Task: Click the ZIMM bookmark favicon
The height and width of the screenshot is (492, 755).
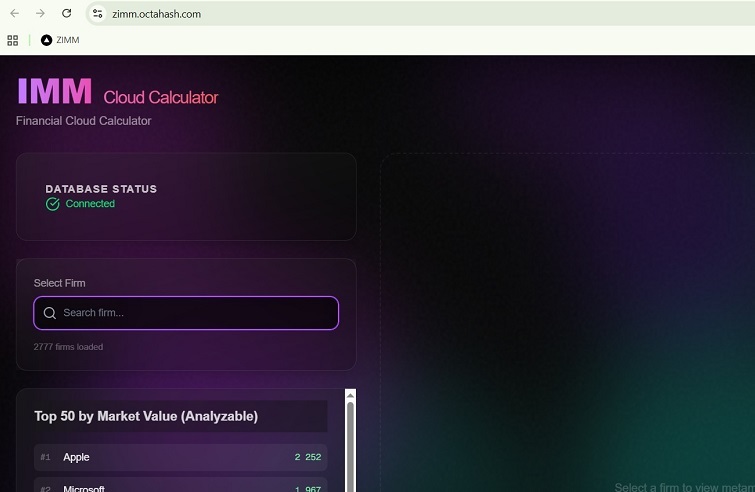Action: 46,40
